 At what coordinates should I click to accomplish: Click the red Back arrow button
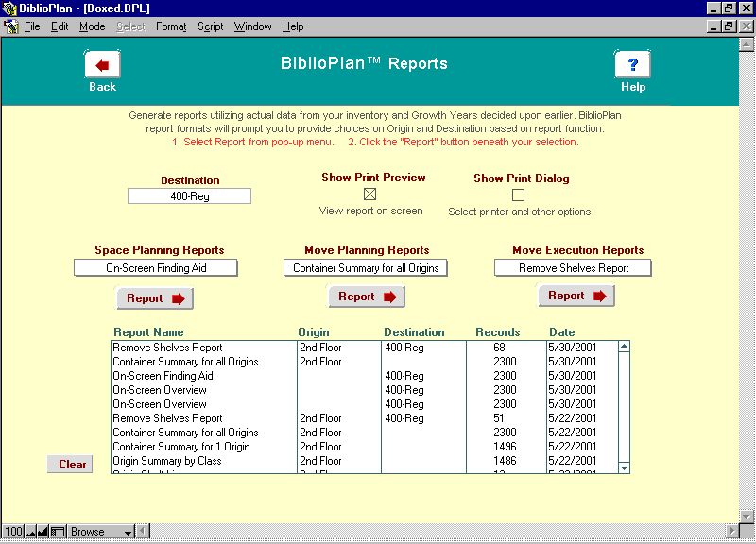102,64
